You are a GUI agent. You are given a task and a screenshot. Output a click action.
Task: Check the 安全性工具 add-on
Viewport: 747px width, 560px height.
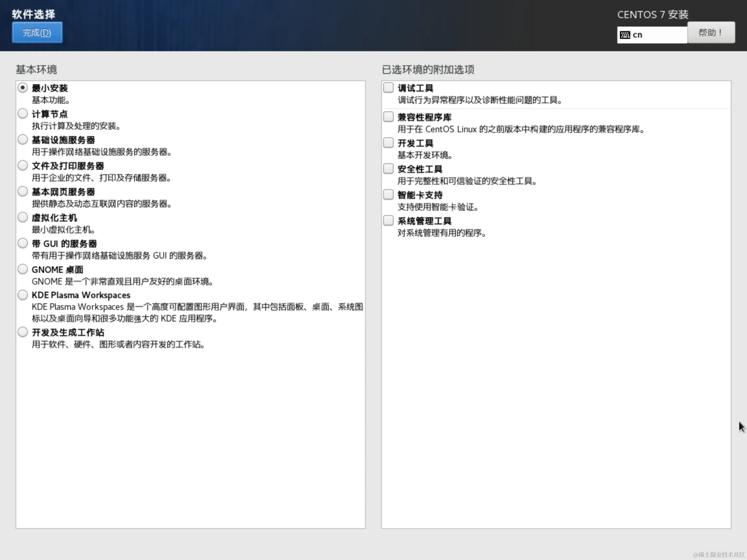tap(388, 169)
